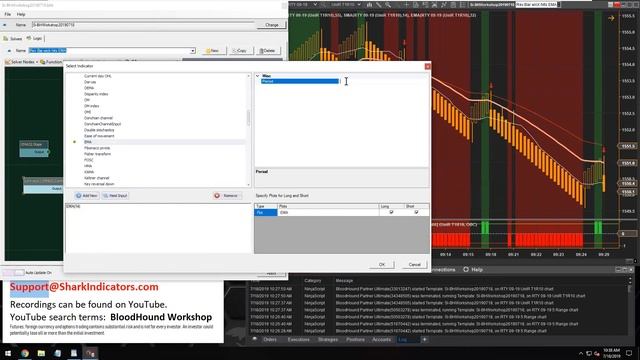Viewport: 640px width, 360px height.
Task: Click the Message column header in log
Action: 344,281
